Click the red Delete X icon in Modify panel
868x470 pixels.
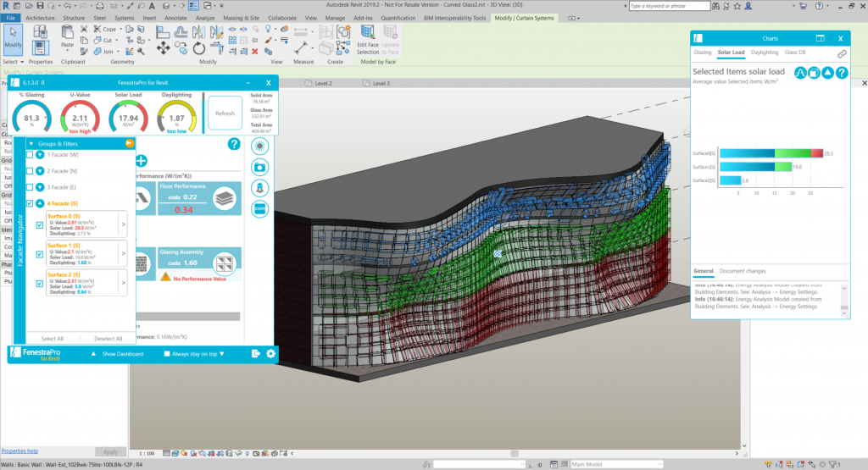[254, 52]
